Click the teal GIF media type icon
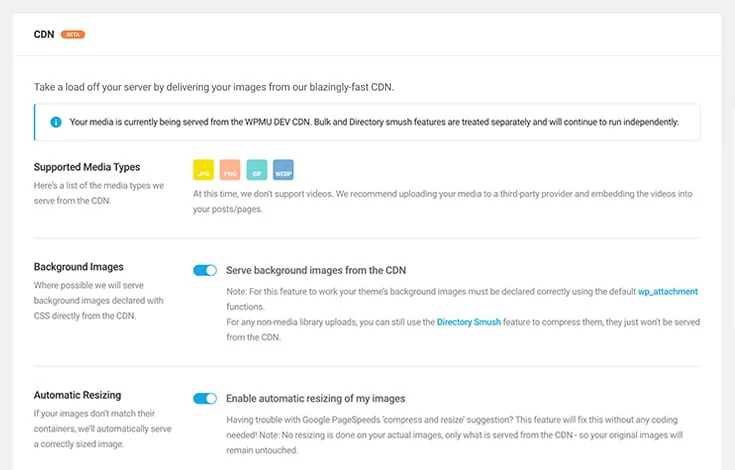 pyautogui.click(x=256, y=170)
